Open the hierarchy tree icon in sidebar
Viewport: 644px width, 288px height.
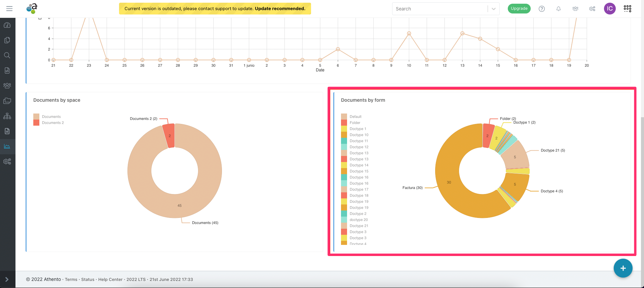tap(7, 116)
